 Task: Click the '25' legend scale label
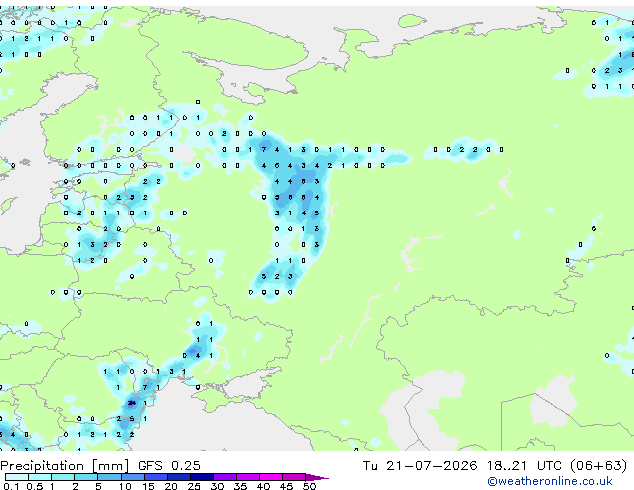pyautogui.click(x=194, y=486)
